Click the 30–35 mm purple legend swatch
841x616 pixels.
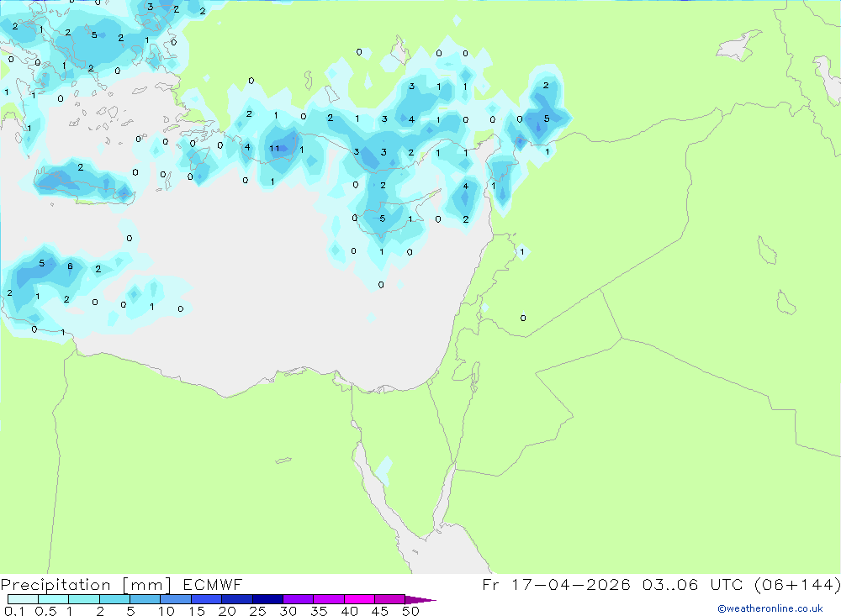[299, 599]
